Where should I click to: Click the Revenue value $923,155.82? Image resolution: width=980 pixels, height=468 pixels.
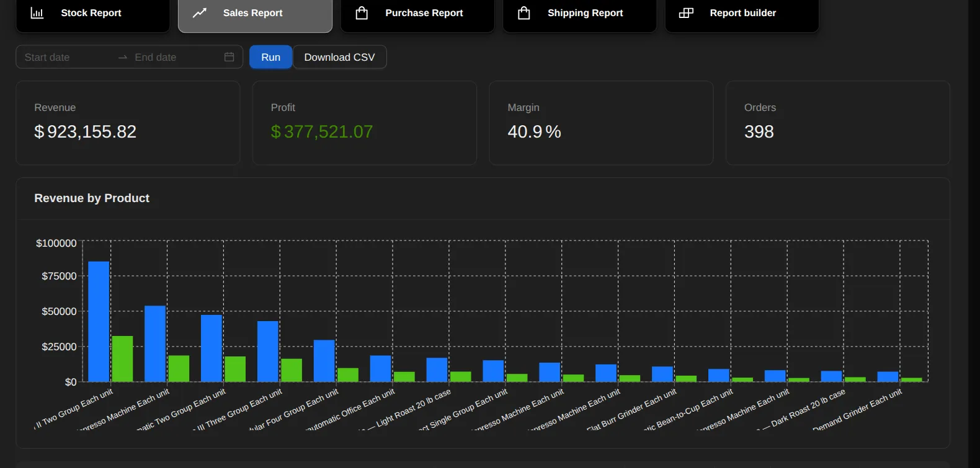(x=85, y=131)
